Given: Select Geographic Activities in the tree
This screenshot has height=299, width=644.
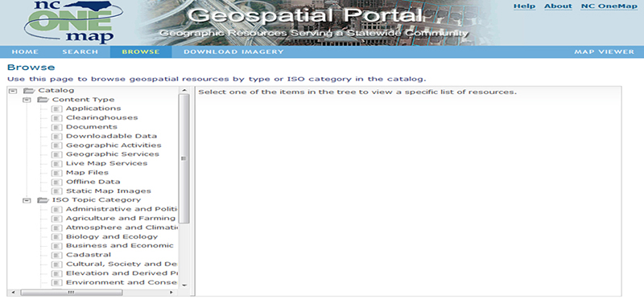Looking at the screenshot, I should [x=114, y=145].
